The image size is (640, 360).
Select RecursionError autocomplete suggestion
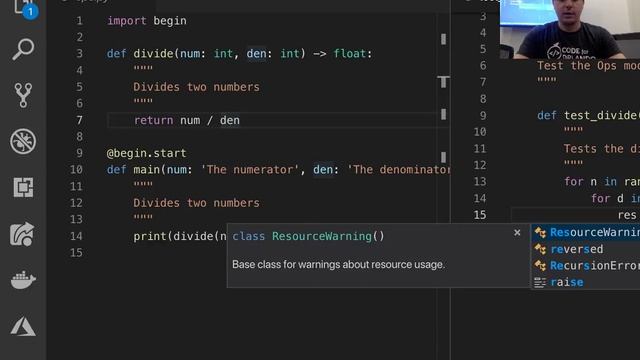(586, 266)
